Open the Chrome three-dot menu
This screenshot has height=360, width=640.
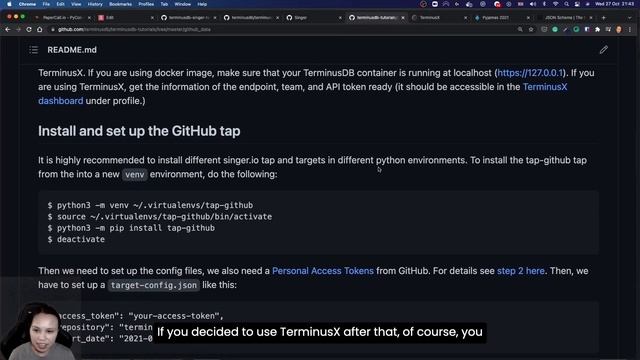click(x=630, y=29)
